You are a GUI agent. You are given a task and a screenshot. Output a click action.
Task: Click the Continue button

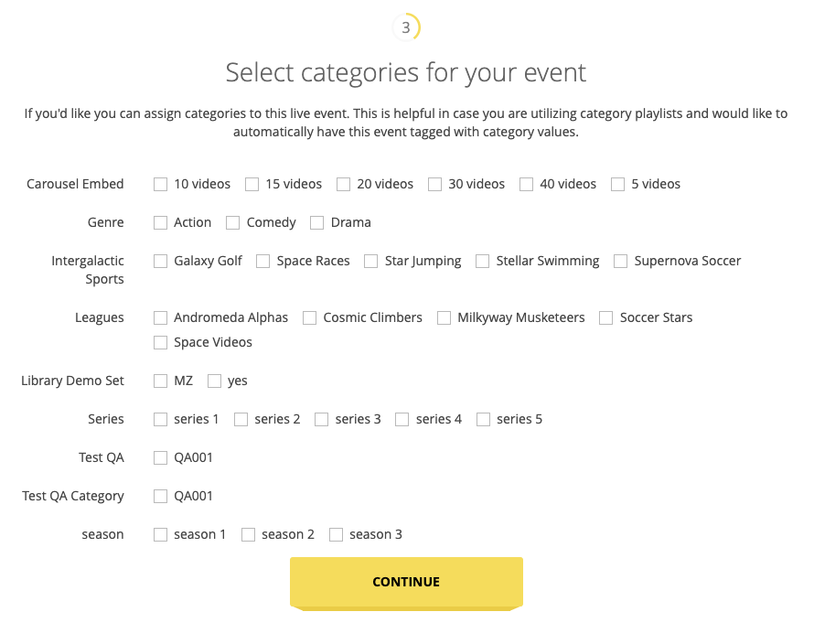tap(406, 582)
